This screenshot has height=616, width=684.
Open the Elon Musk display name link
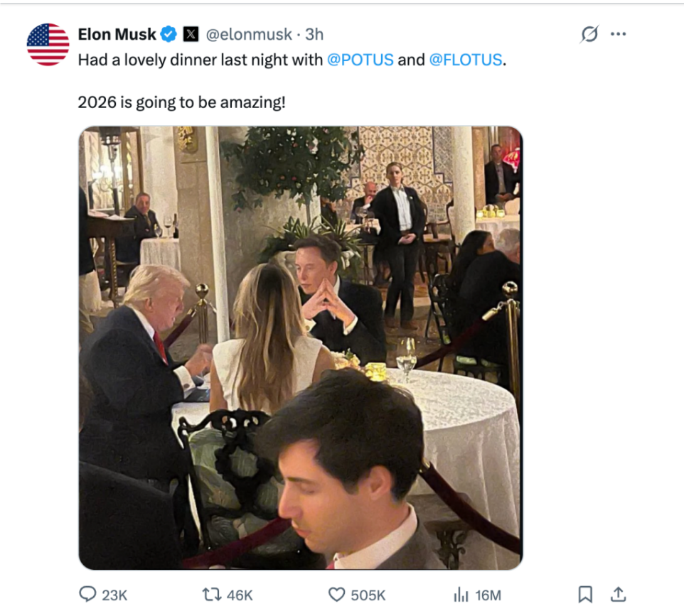coord(117,33)
